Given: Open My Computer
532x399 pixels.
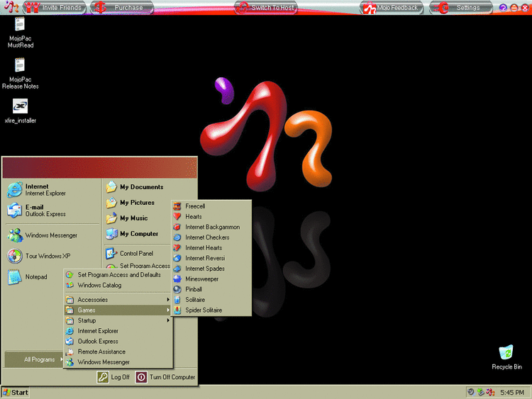Looking at the screenshot, I should (x=137, y=234).
